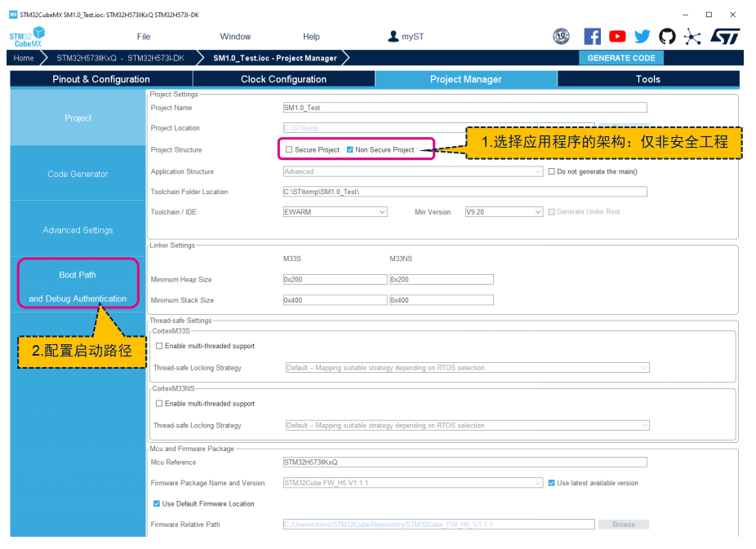Screen dimensions: 756x549
Task: Enable multi-threaded support for CortexM33S
Action: click(159, 346)
